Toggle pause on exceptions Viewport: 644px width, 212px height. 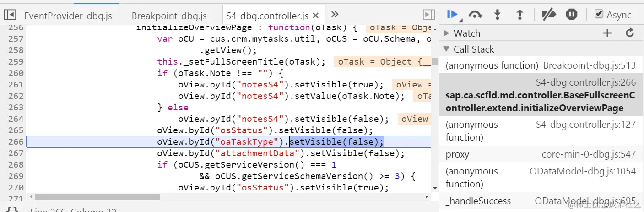click(572, 15)
